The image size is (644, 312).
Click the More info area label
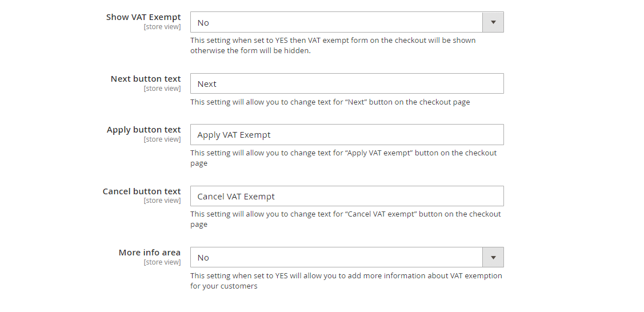point(150,253)
